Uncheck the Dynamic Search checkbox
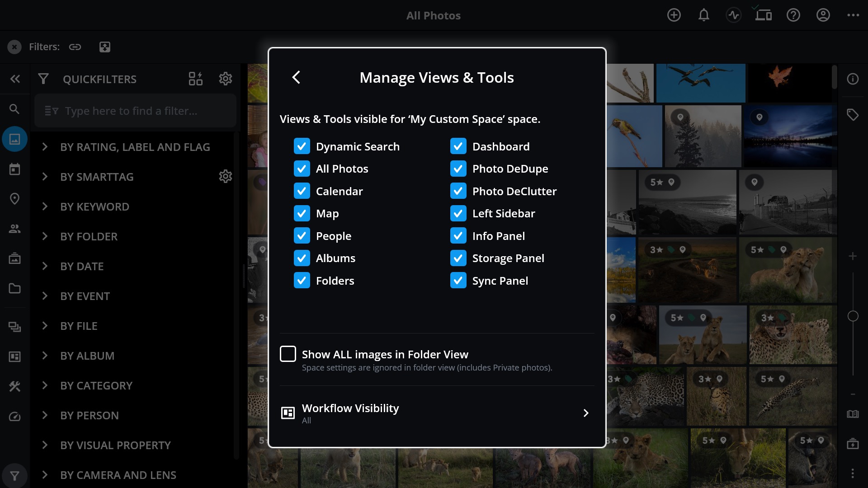This screenshot has height=488, width=868. [302, 146]
